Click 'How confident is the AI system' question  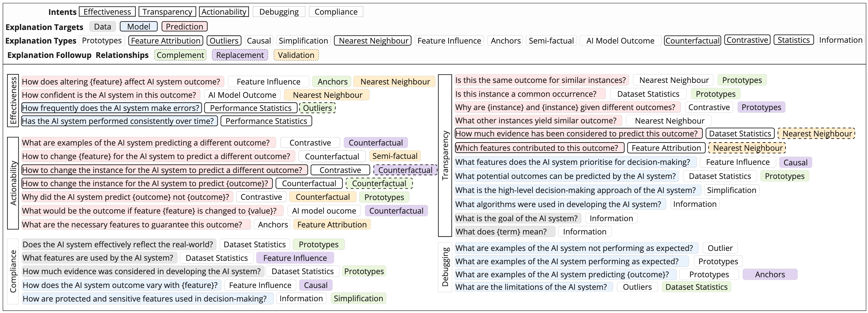tap(109, 95)
